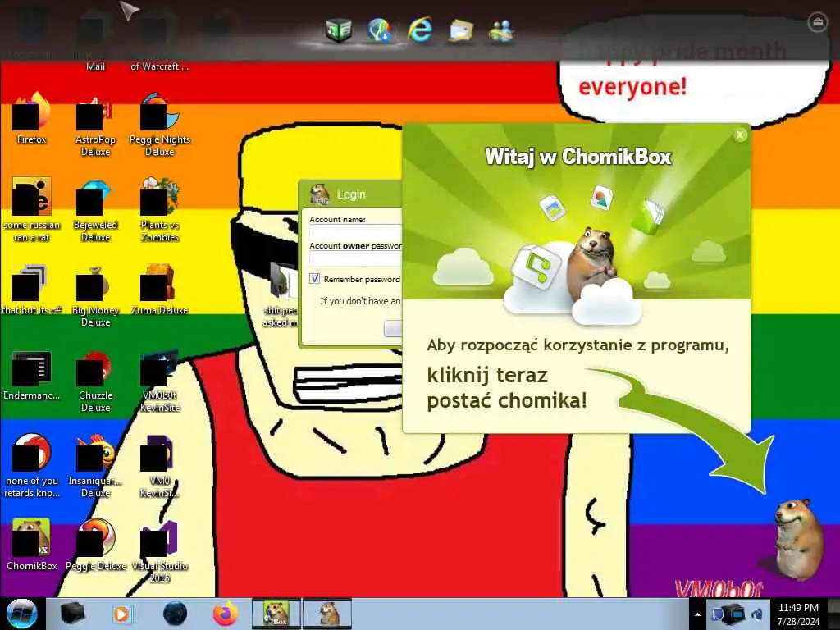
Task: Select the 'none of you retards kno...' icon
Action: coord(32,466)
